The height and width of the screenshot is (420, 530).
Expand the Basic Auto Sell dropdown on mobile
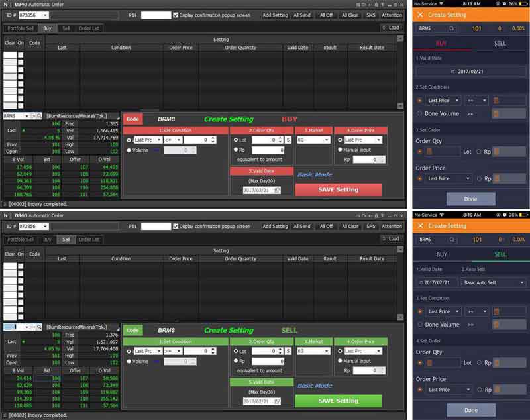pos(494,283)
